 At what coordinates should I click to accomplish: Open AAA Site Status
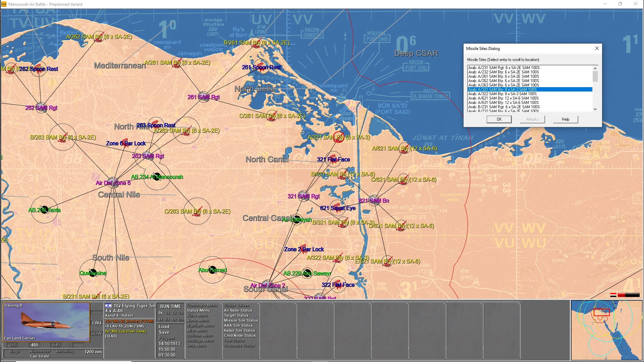tap(238, 326)
